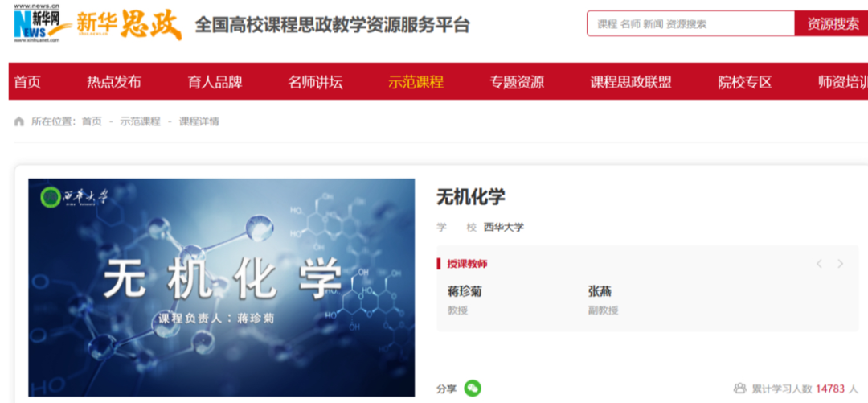Click the 资源搜索 search button
This screenshot has height=403, width=868.
point(832,24)
